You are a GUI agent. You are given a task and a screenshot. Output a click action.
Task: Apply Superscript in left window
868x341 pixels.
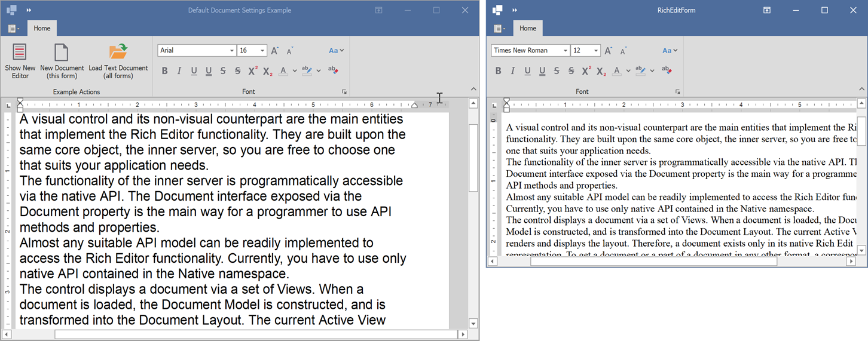coord(252,70)
